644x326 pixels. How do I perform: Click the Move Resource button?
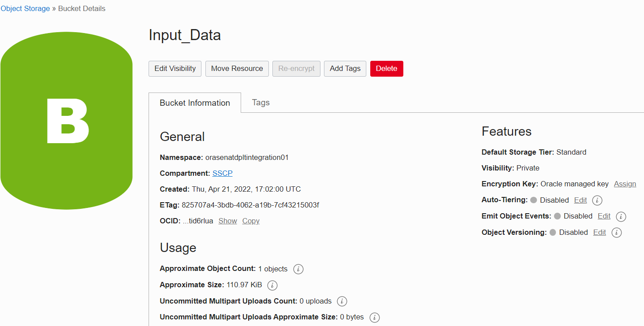click(x=237, y=69)
